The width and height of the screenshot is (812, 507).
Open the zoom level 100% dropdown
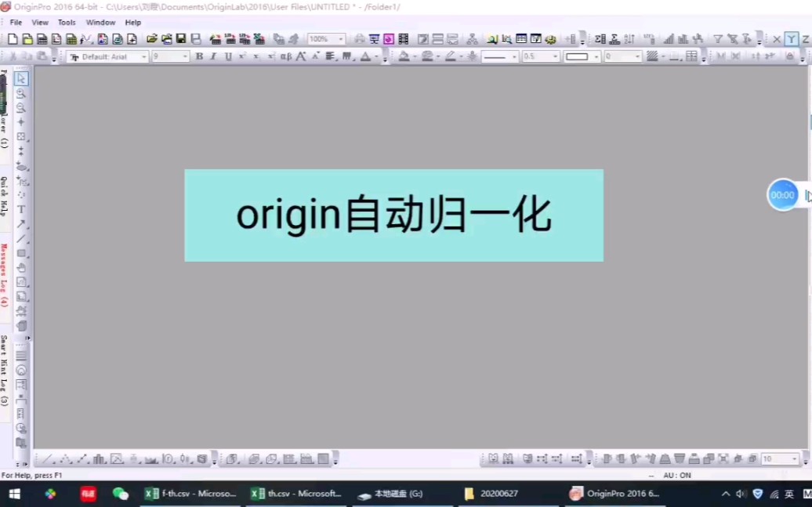[x=340, y=38]
